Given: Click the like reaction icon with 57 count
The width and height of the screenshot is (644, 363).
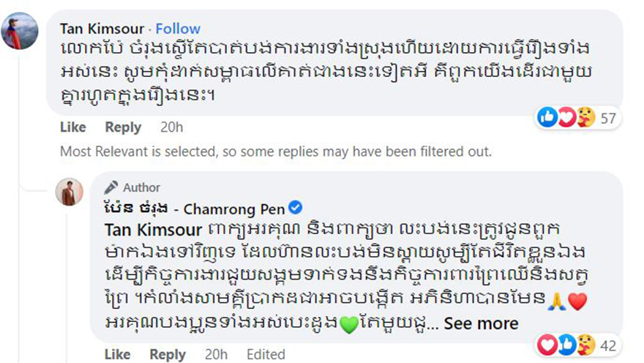Looking at the screenshot, I should tap(547, 117).
